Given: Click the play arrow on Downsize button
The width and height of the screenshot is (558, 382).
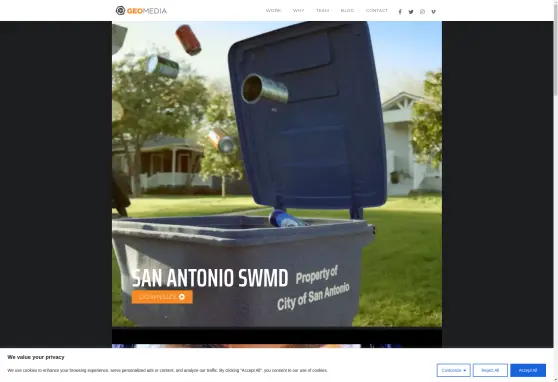Looking at the screenshot, I should pyautogui.click(x=182, y=297).
